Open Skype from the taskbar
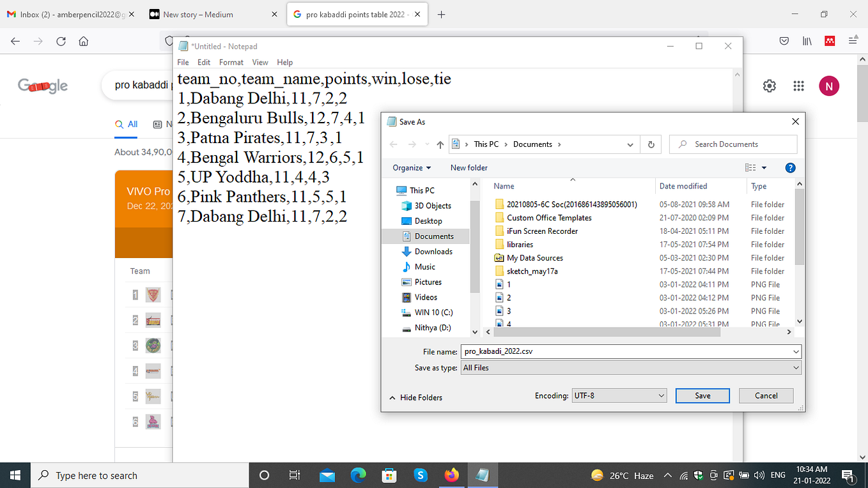868x488 pixels. pyautogui.click(x=420, y=475)
